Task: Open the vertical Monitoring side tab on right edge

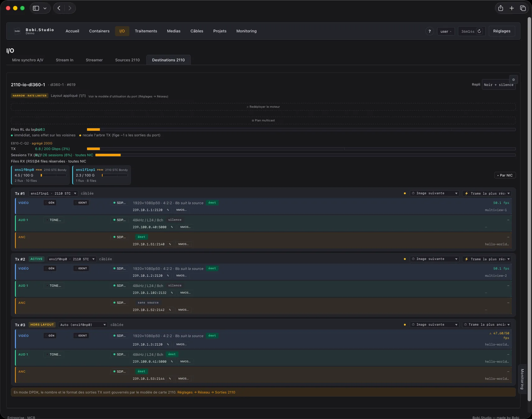Action: click(522, 379)
